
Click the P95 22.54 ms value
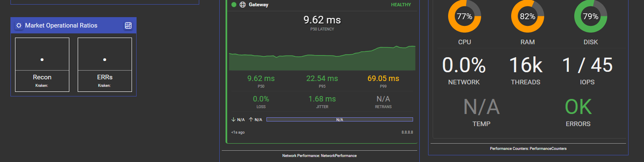tap(322, 78)
